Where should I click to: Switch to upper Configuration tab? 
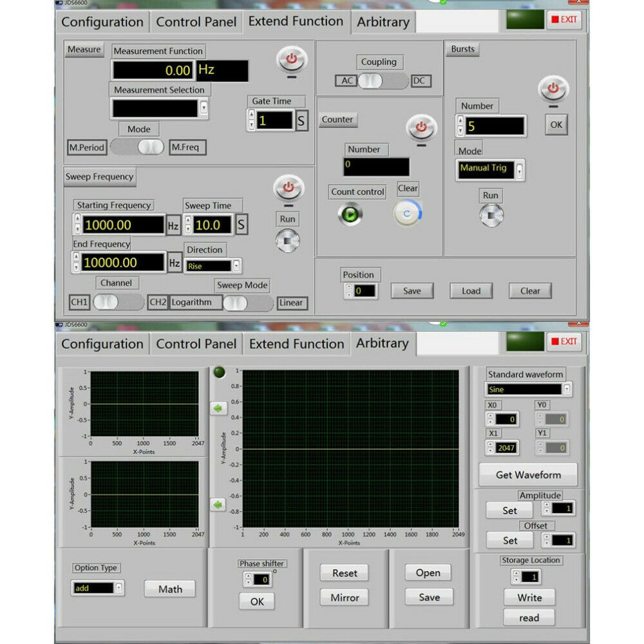(x=102, y=22)
